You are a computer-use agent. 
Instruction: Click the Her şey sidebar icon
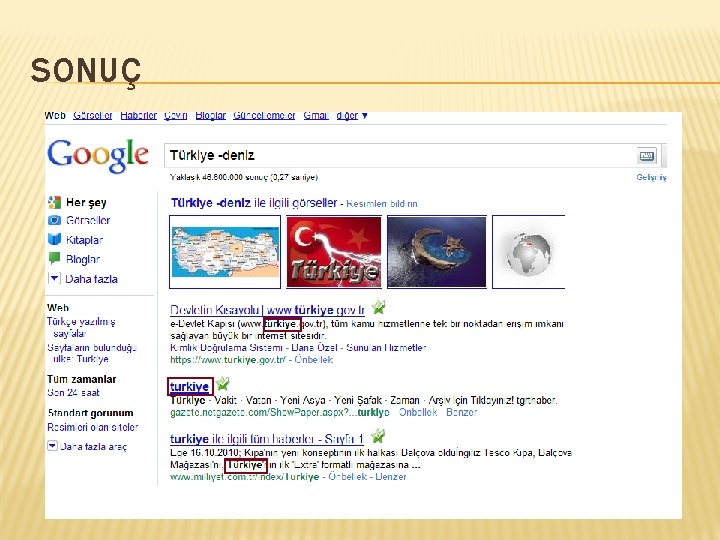54,202
